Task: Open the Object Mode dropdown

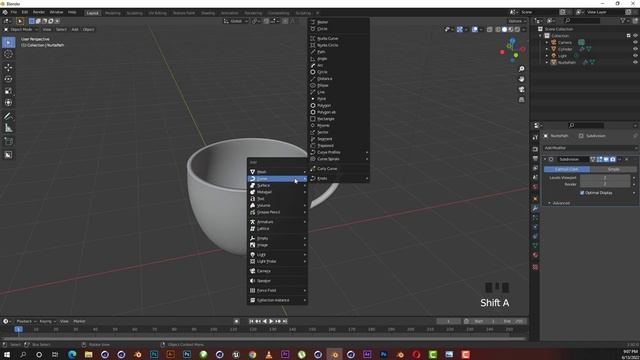Action: [21, 29]
